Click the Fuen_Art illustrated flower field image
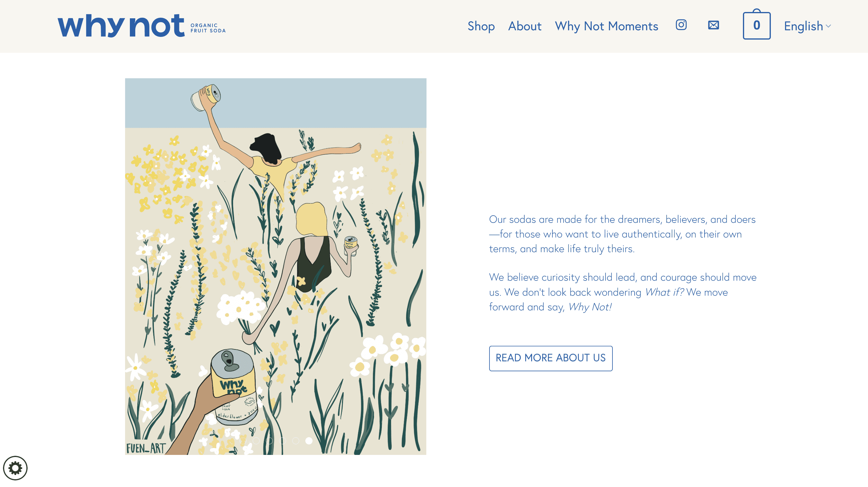 (x=276, y=266)
